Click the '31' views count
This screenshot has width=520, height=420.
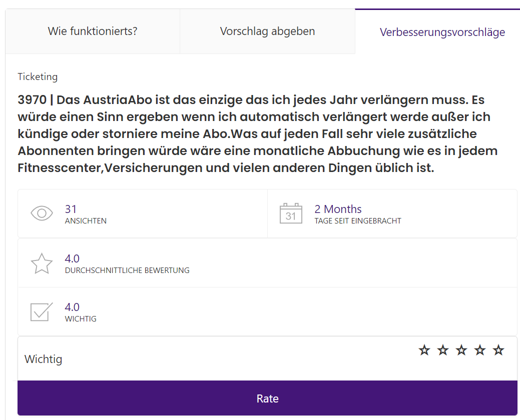click(x=71, y=209)
